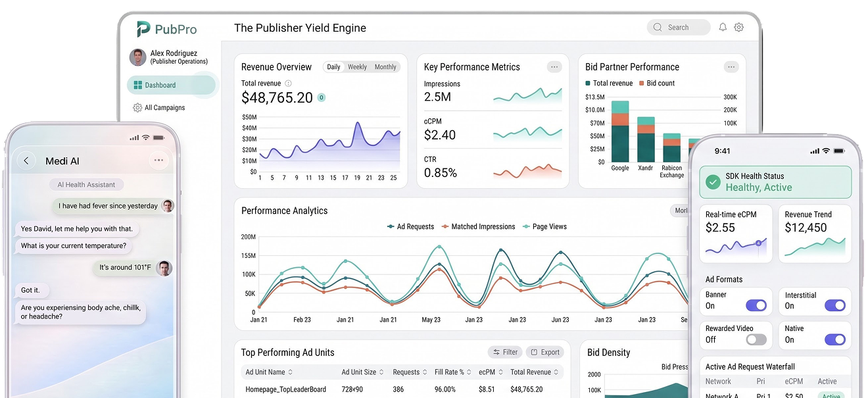
Task: Toggle Ad Requests legend series
Action: (410, 226)
